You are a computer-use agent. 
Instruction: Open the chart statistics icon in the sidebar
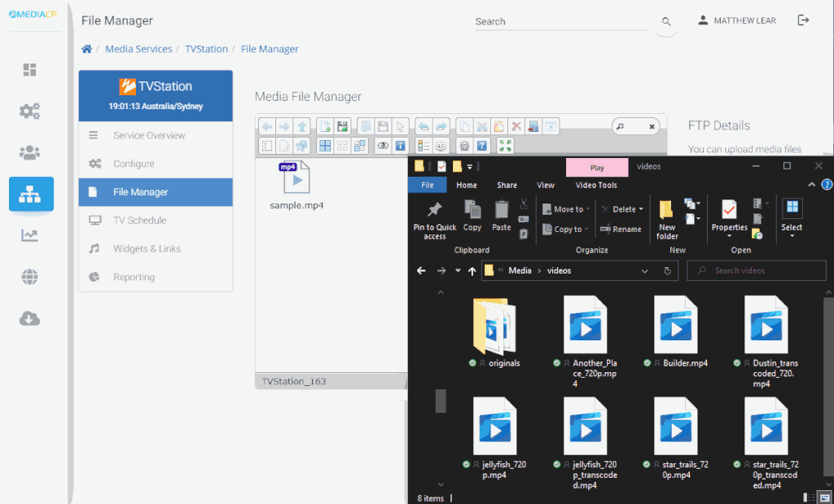(30, 235)
